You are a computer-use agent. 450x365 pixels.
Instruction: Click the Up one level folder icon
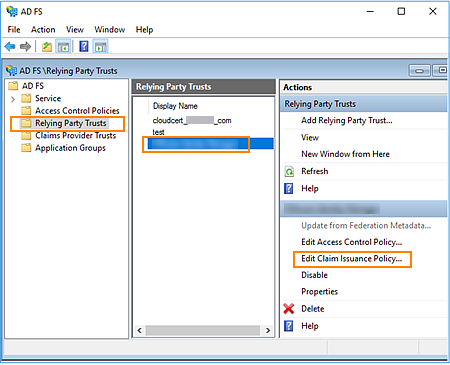pos(47,47)
